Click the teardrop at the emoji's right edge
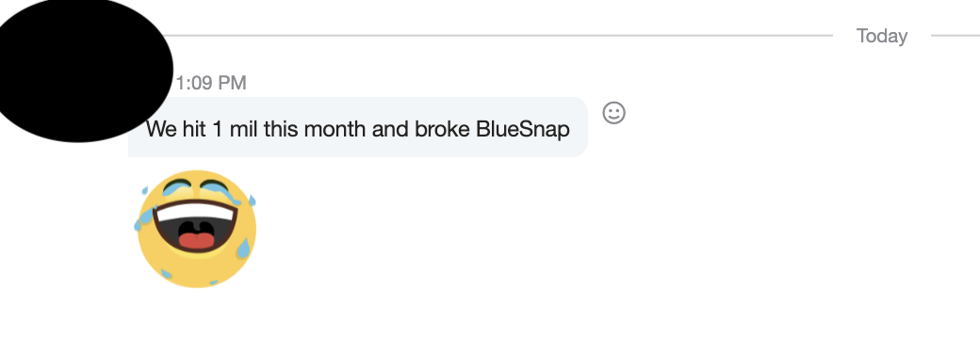The width and height of the screenshot is (980, 354). coord(242,248)
